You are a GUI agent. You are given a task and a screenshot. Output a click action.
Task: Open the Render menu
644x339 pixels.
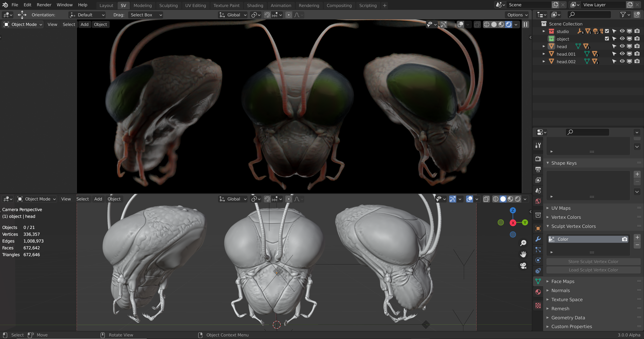click(x=44, y=5)
